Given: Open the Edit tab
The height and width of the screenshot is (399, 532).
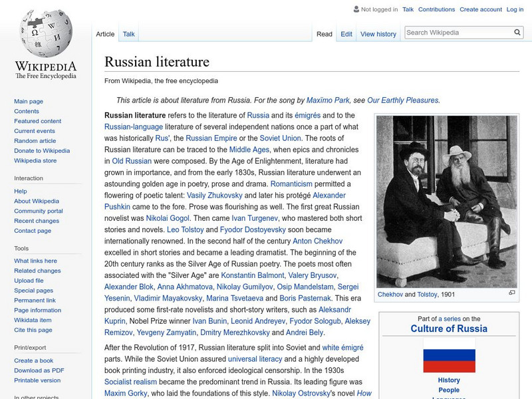Looking at the screenshot, I should pyautogui.click(x=346, y=34).
